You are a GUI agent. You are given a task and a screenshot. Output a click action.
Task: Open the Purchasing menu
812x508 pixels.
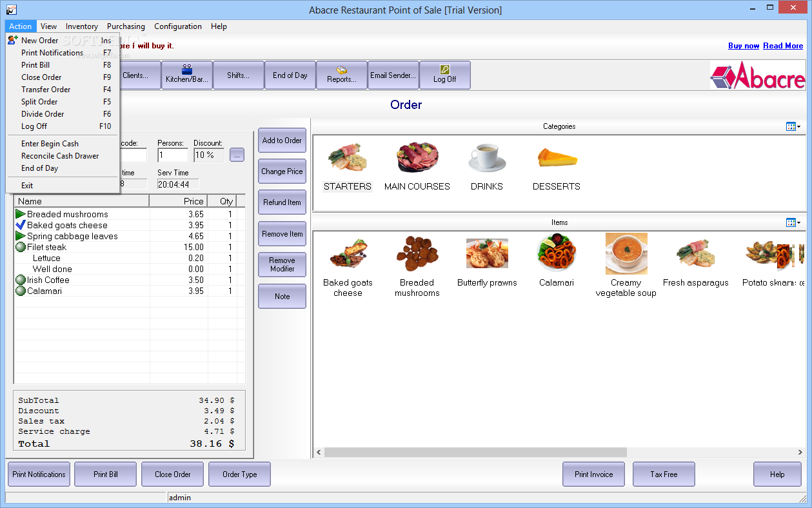click(x=126, y=26)
